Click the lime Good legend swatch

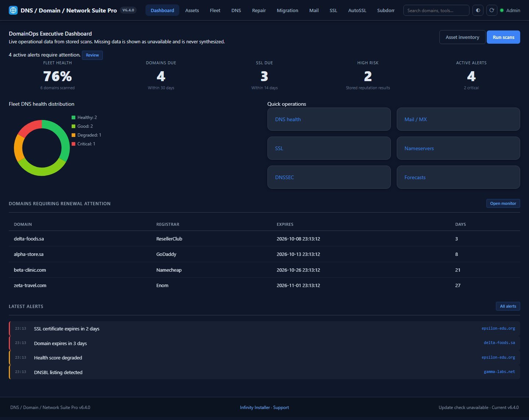pyautogui.click(x=73, y=126)
